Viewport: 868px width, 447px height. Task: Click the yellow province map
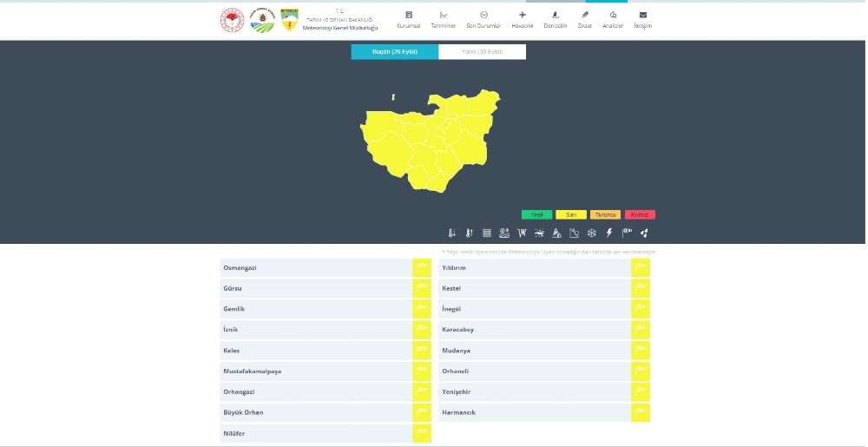[x=425, y=143]
